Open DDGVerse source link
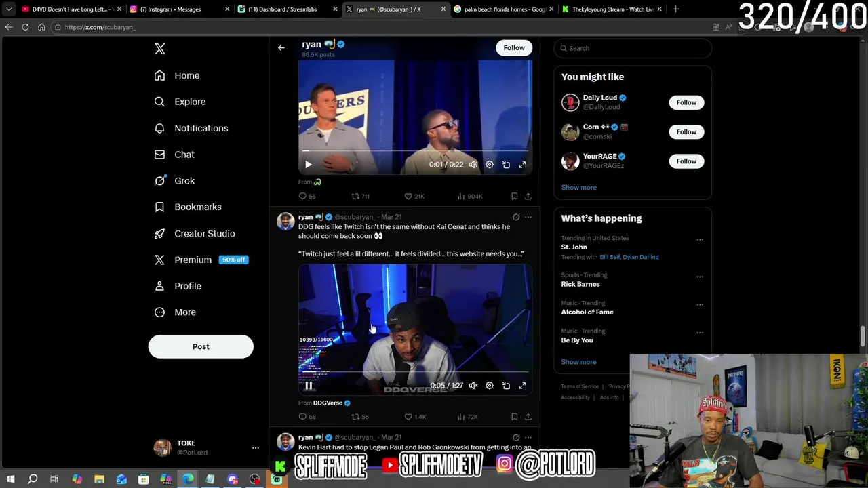The image size is (868, 488). click(332, 403)
